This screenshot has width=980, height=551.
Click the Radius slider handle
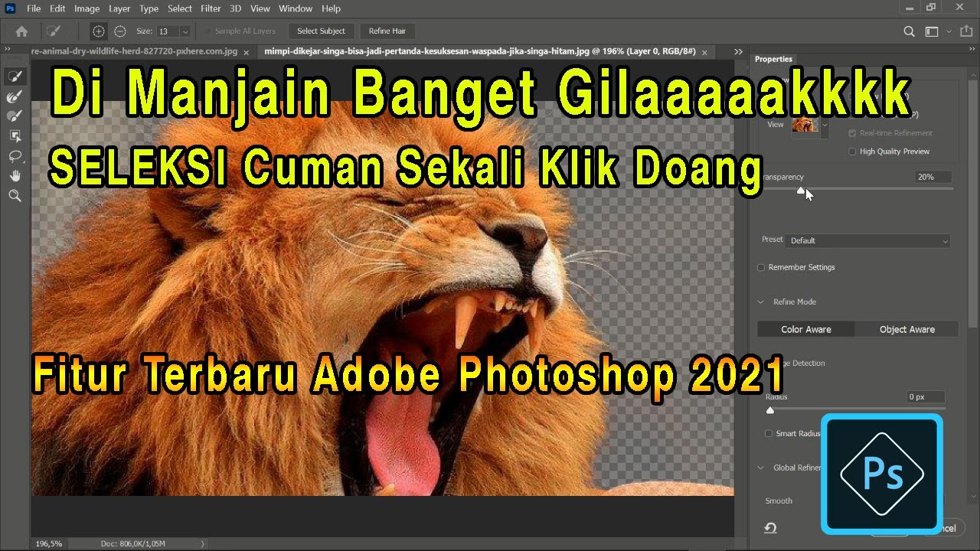[x=770, y=410]
